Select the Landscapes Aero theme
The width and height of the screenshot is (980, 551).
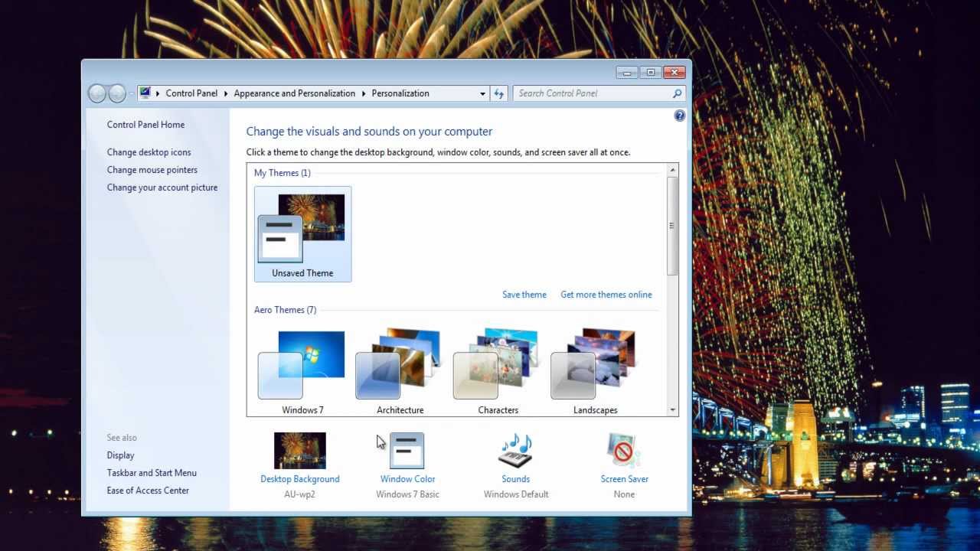click(595, 372)
